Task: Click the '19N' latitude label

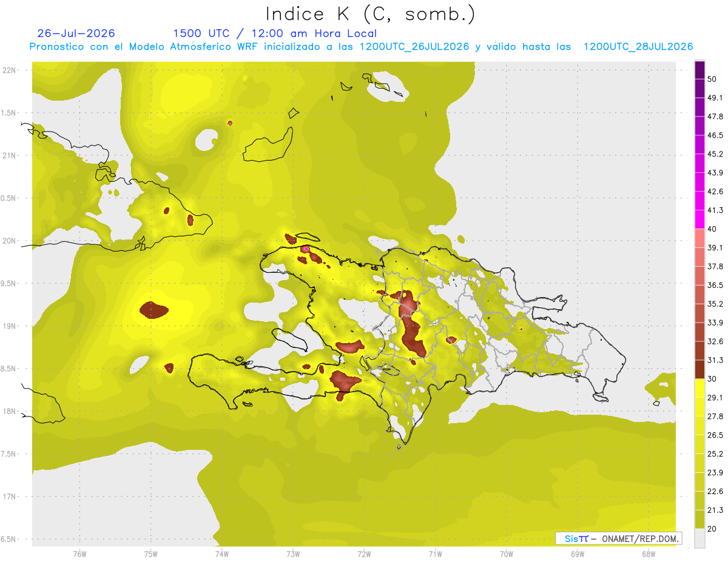Action: click(9, 326)
